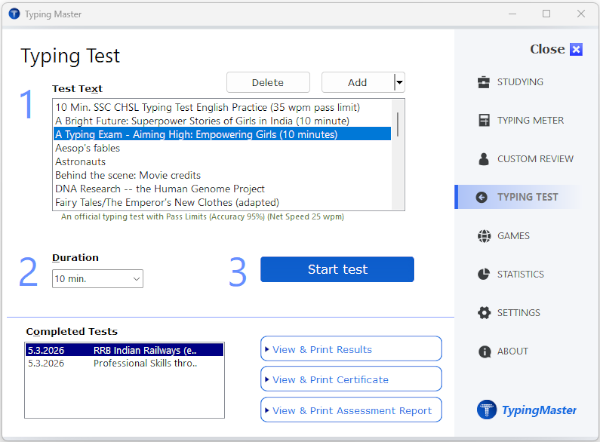600x442 pixels.
Task: Select Astronauts test text
Action: coord(223,161)
